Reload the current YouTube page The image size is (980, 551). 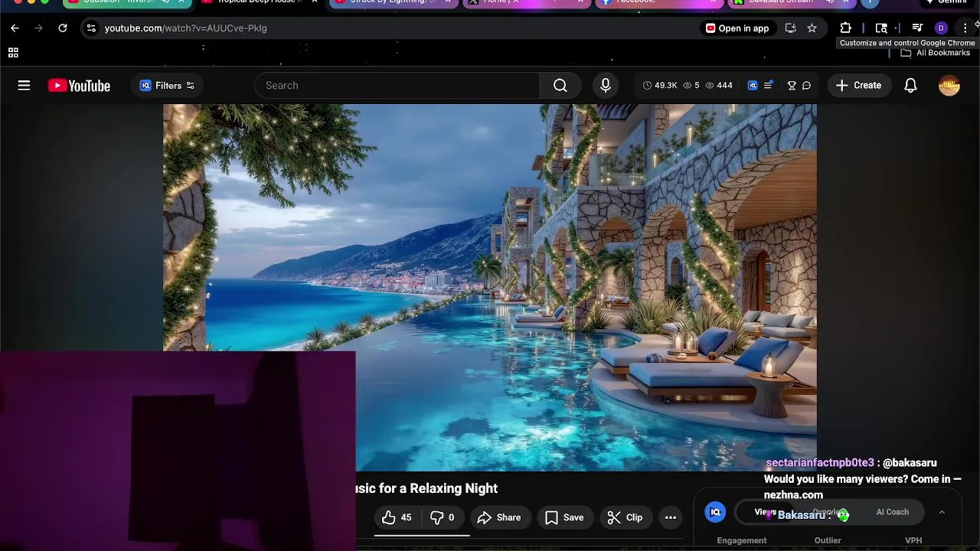pyautogui.click(x=63, y=28)
